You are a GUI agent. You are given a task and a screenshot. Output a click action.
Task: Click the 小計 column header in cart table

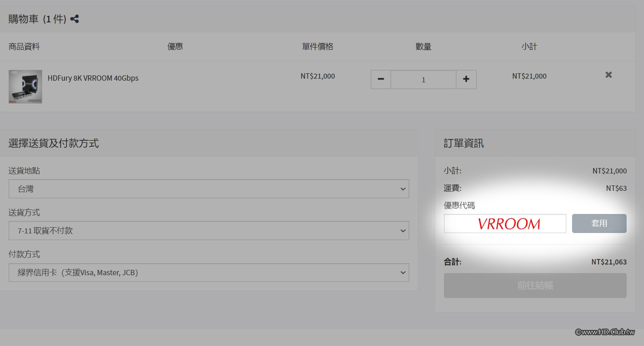[529, 46]
